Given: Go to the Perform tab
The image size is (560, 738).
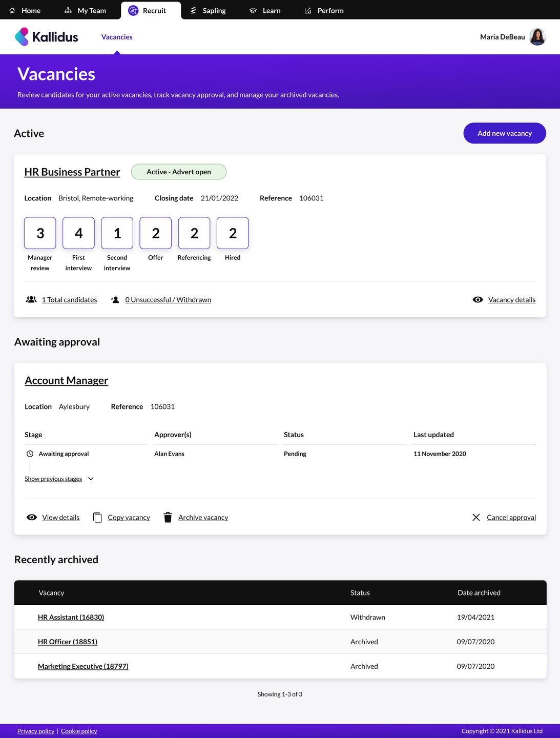Looking at the screenshot, I should coord(324,11).
